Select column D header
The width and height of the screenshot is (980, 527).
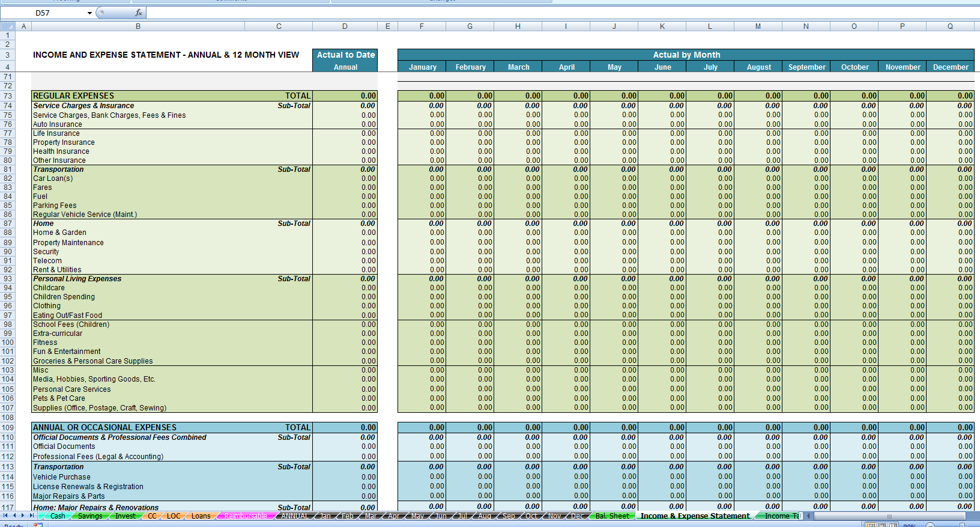pos(345,26)
